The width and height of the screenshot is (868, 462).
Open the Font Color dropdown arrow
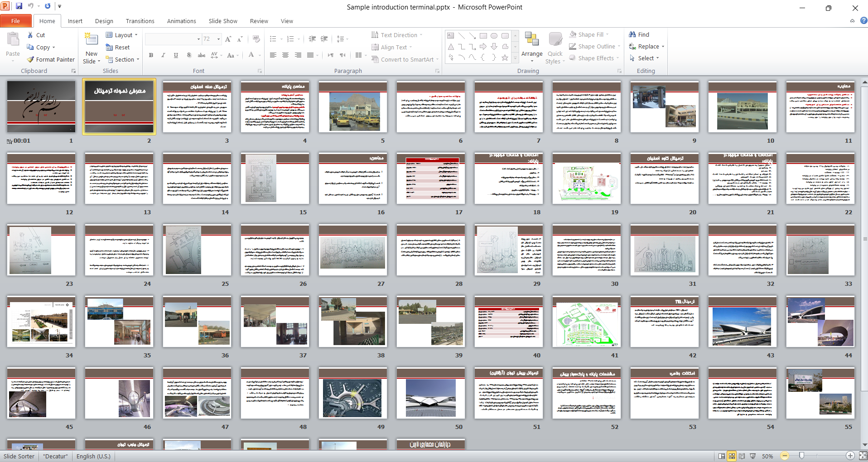point(260,55)
